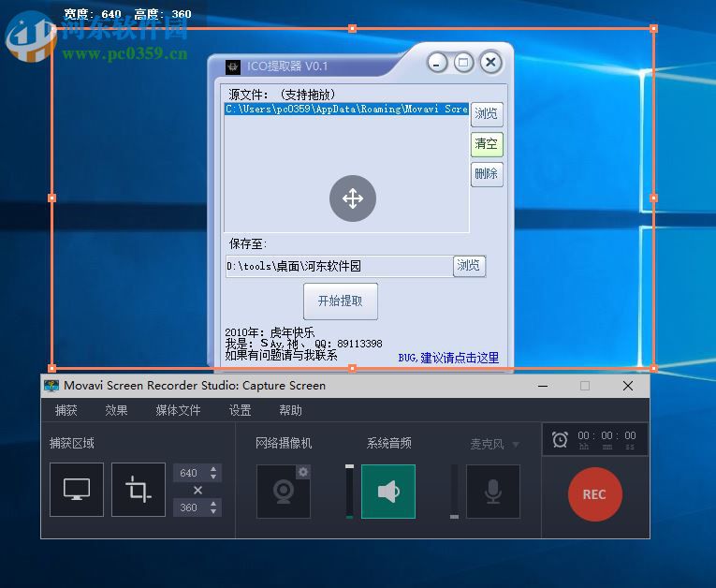This screenshot has height=588, width=716.
Task: Minimize the ICO提取器 window
Action: pyautogui.click(x=437, y=63)
